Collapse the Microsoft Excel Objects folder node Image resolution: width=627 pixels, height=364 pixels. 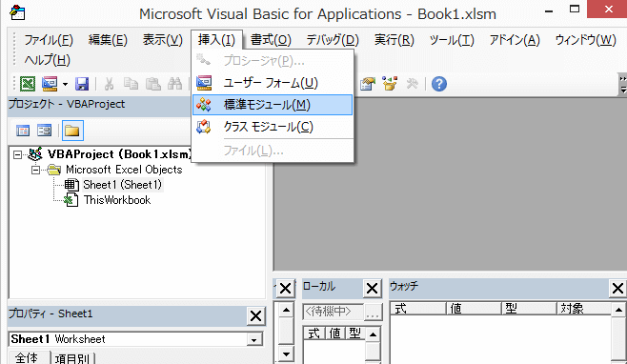point(35,170)
